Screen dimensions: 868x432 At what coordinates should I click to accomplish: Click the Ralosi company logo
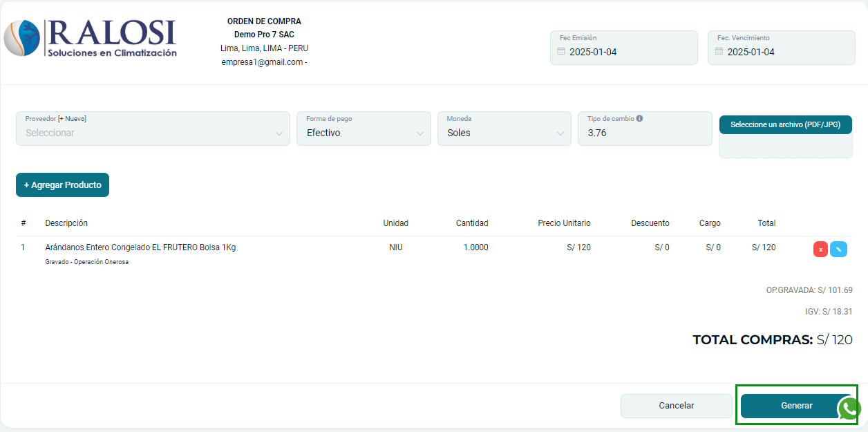[x=91, y=38]
